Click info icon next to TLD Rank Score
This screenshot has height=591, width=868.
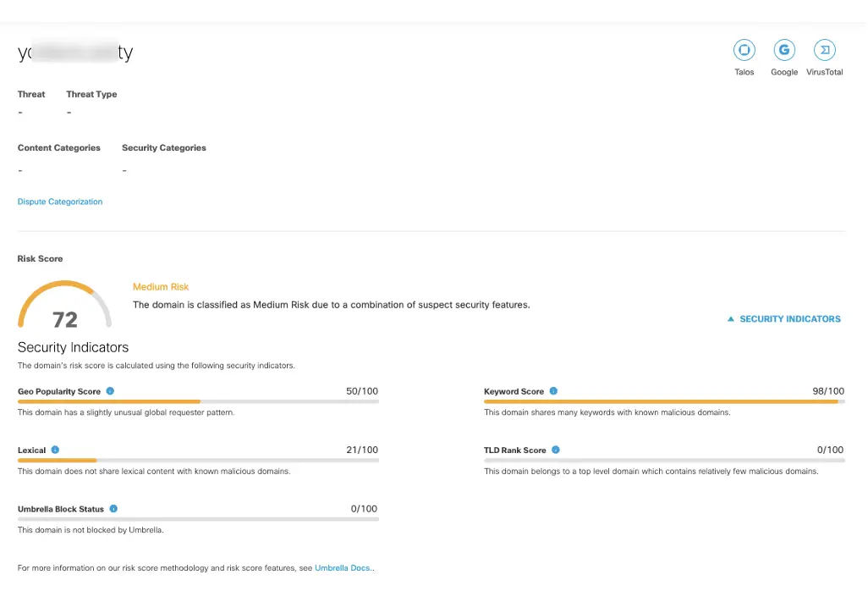(556, 450)
